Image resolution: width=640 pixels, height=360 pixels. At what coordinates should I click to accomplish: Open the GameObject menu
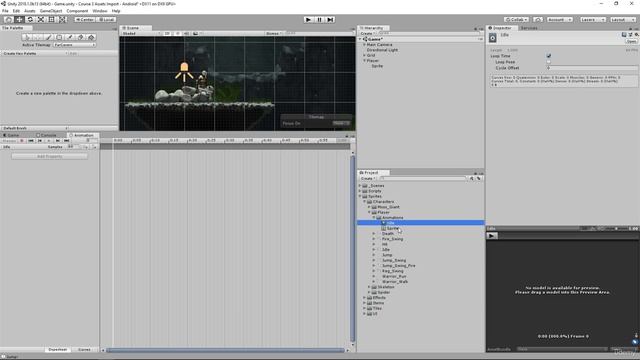[x=51, y=11]
